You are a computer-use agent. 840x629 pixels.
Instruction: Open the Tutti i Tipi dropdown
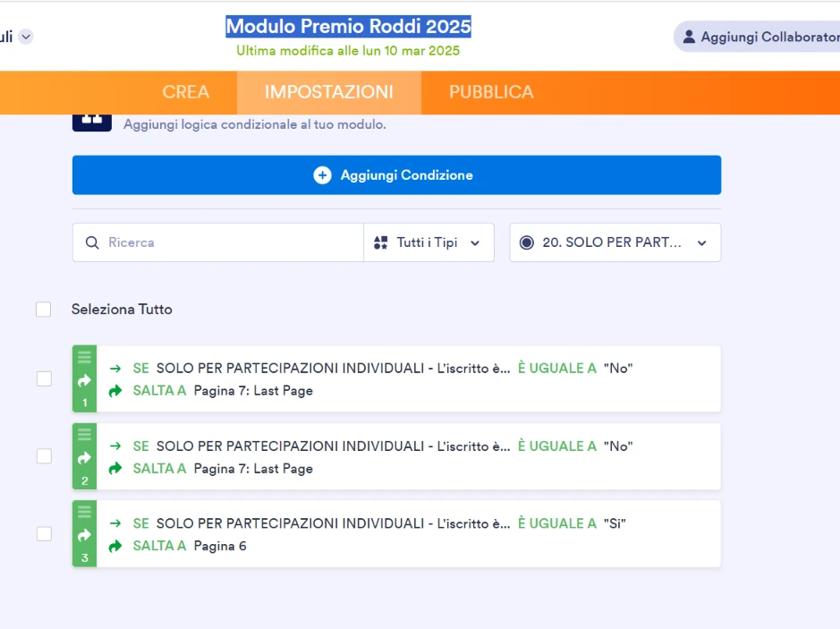tap(428, 242)
